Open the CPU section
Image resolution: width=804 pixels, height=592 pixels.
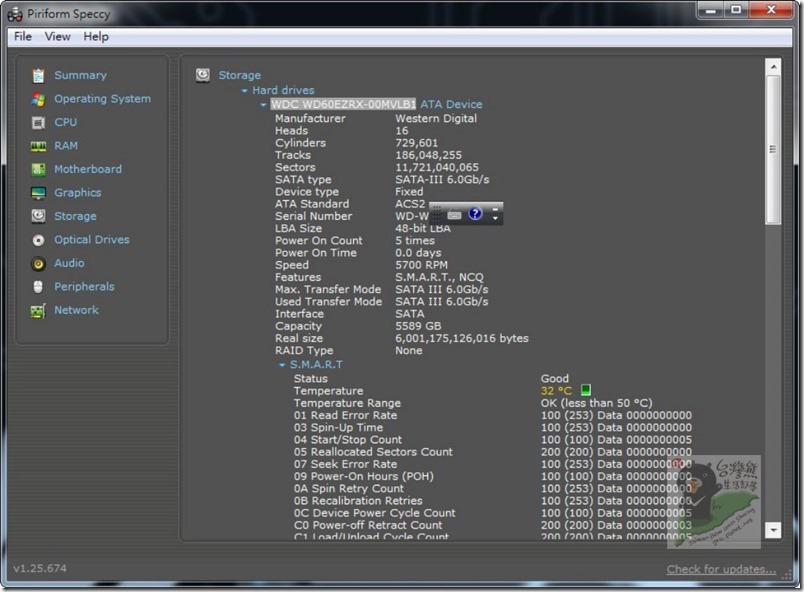(x=66, y=123)
